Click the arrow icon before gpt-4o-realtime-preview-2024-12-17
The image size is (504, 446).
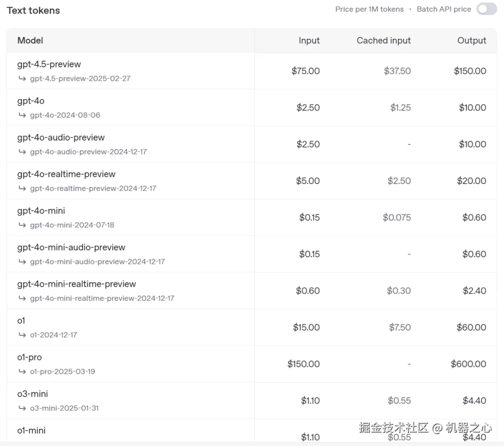(x=22, y=188)
